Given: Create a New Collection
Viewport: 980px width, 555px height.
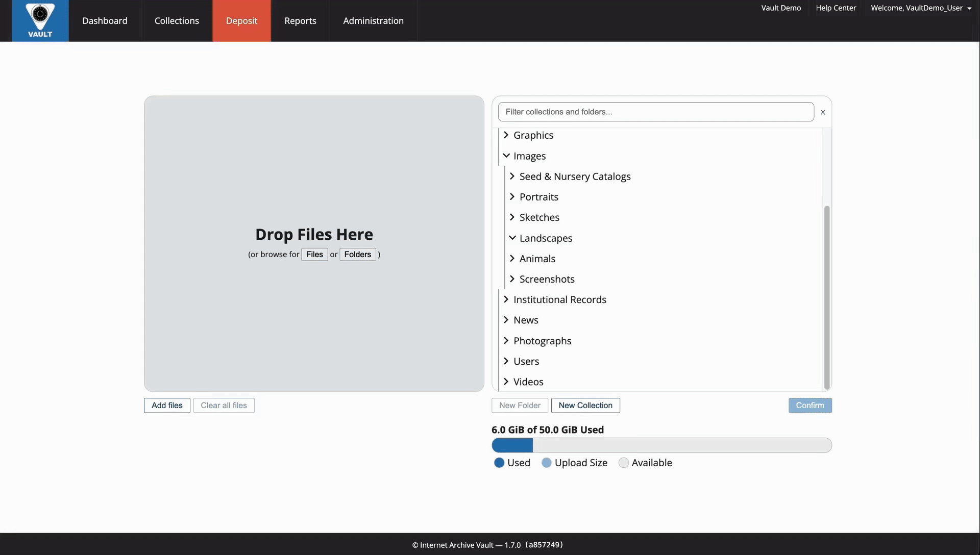Looking at the screenshot, I should 585,405.
